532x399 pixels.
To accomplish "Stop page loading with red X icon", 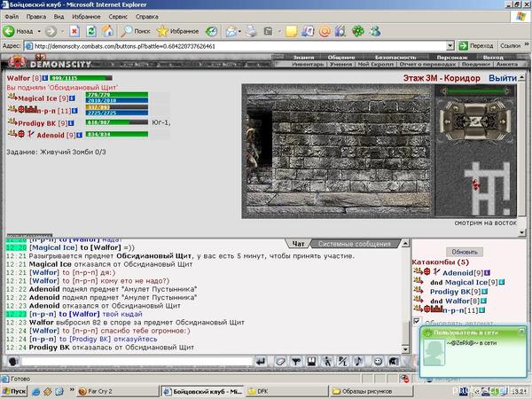I will tap(74, 31).
